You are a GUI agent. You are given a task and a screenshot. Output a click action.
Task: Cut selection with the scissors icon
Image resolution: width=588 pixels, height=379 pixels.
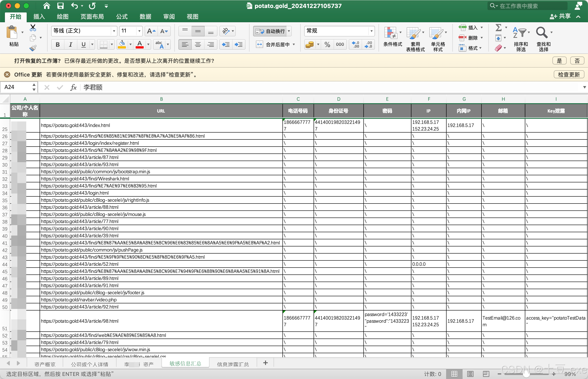coord(33,27)
